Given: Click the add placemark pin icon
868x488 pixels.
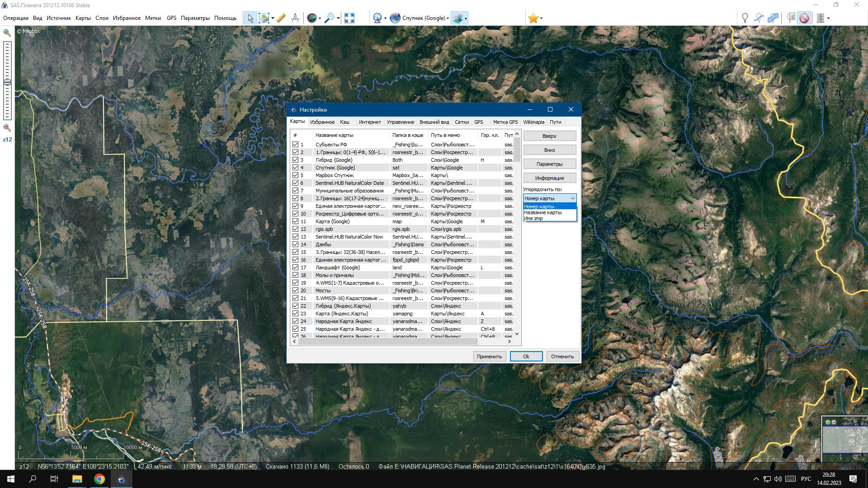Looking at the screenshot, I should [x=745, y=18].
